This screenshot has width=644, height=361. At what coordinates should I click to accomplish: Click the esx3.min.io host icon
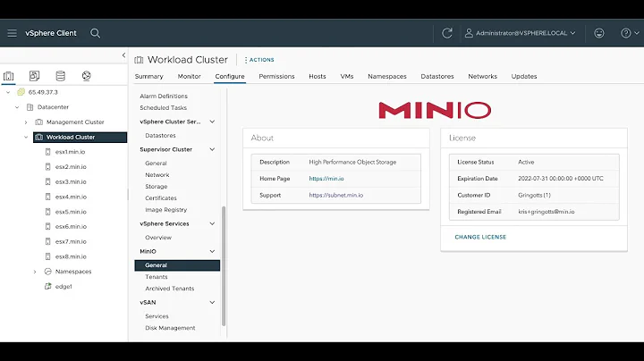(x=47, y=181)
